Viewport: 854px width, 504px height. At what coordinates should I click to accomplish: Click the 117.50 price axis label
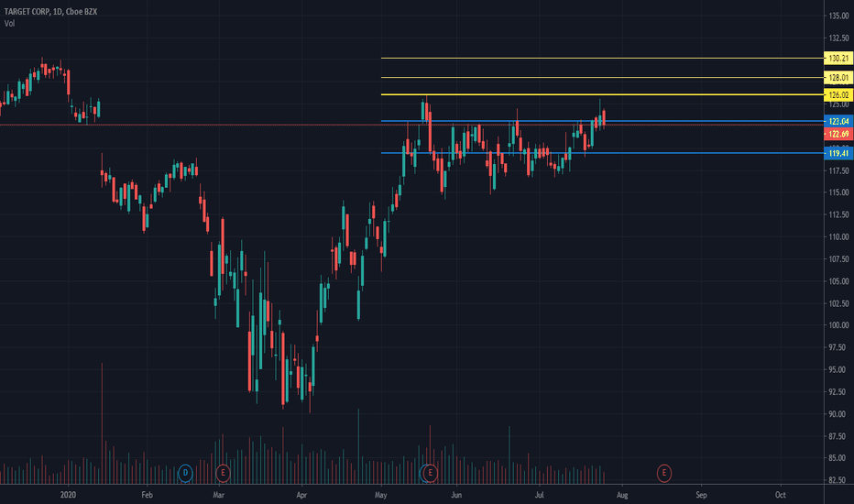click(838, 171)
